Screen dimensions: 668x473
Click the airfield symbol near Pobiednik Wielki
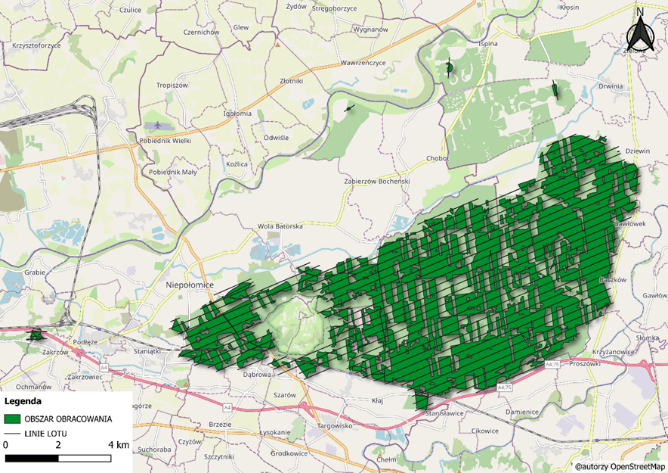coord(156,126)
